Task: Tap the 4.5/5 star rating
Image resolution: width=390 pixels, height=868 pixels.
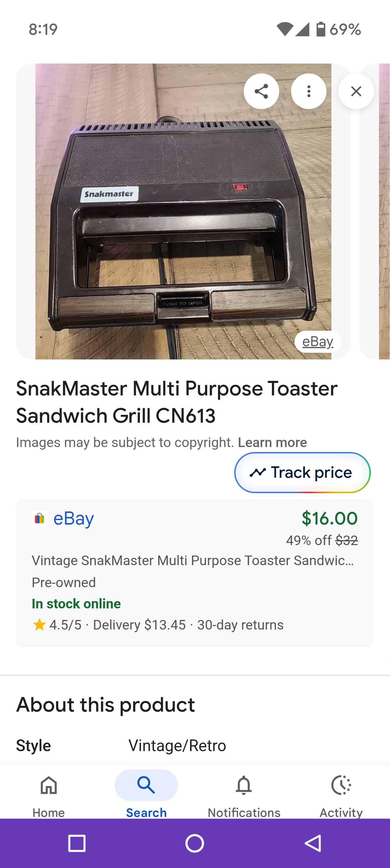Action: click(57, 625)
